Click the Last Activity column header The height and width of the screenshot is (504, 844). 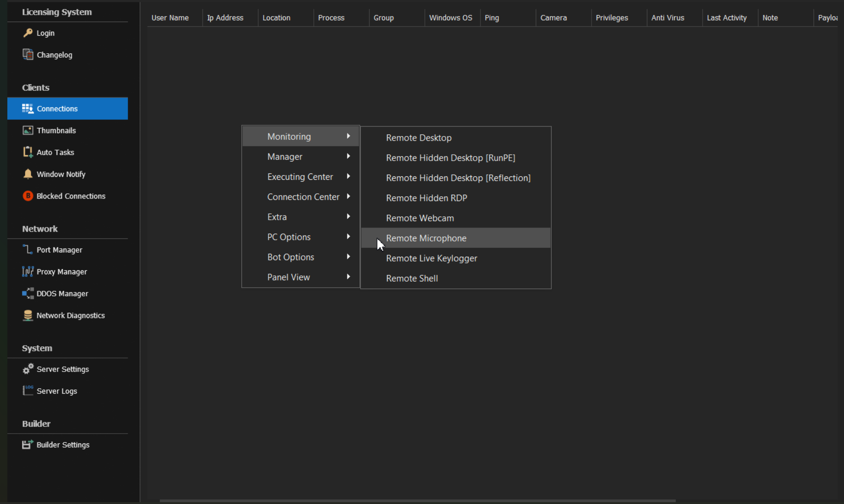(730, 18)
